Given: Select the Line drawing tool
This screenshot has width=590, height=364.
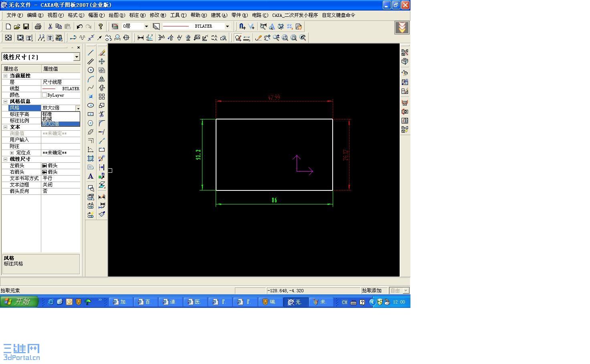Looking at the screenshot, I should (91, 53).
